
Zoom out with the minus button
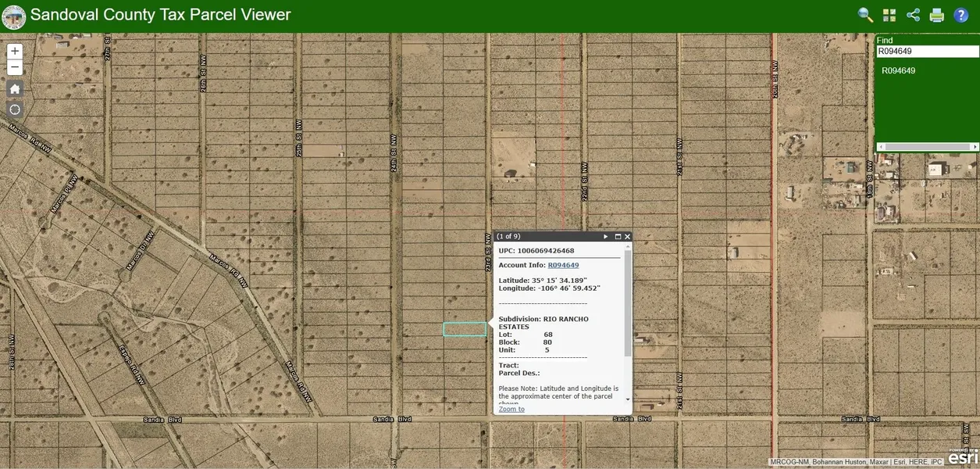point(15,68)
